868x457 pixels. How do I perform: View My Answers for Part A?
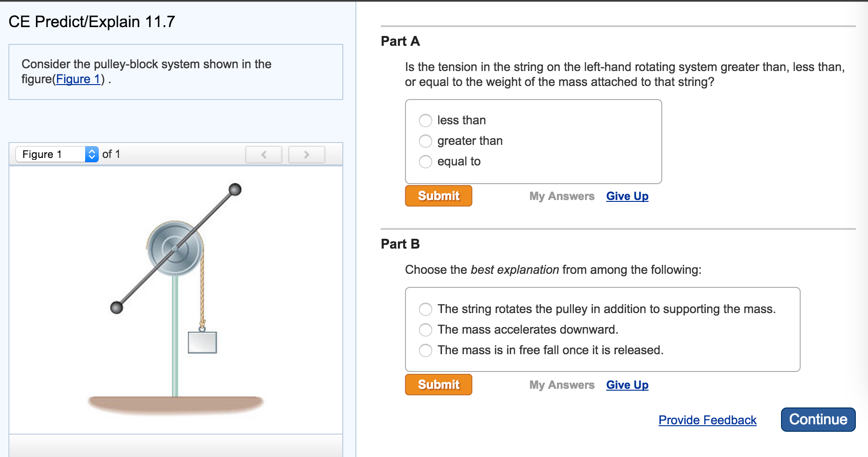[561, 196]
